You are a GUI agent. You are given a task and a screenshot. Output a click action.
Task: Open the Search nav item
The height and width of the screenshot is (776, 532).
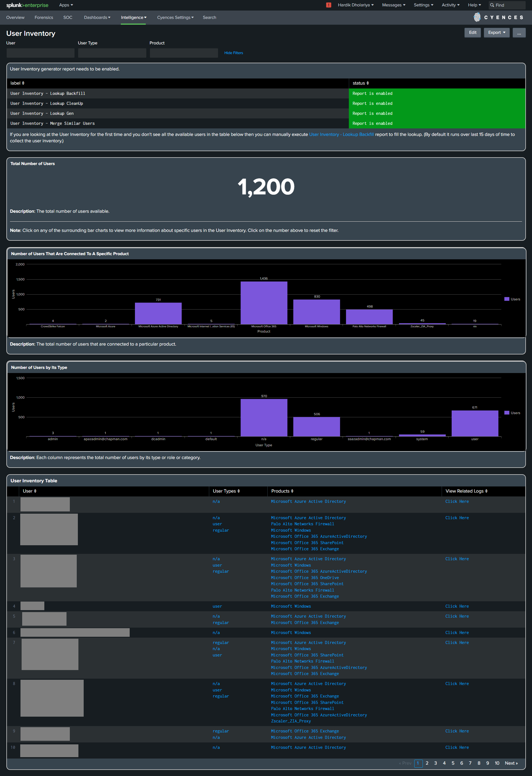[x=209, y=17]
